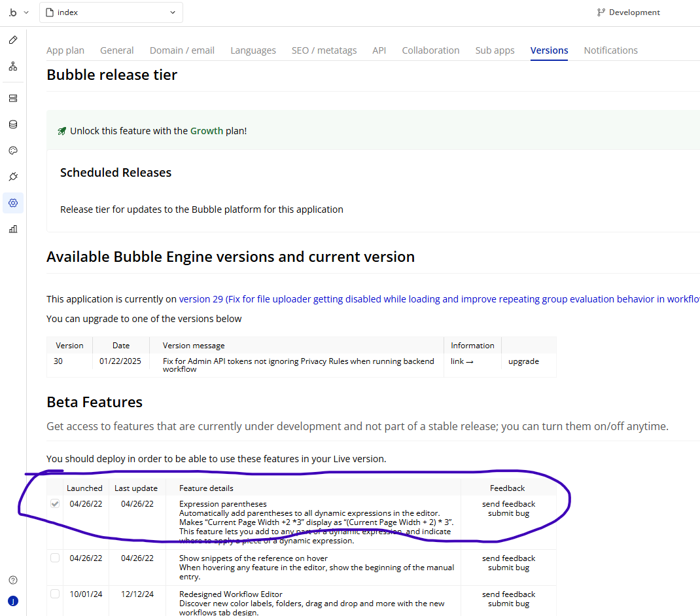Open the Data tab database icon
Image resolution: width=700 pixels, height=616 pixels.
click(13, 124)
